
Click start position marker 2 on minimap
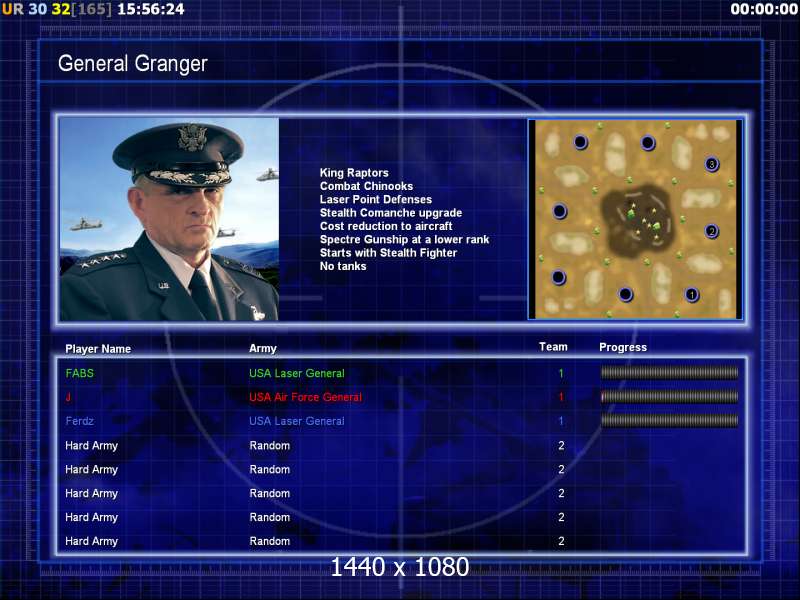(712, 231)
